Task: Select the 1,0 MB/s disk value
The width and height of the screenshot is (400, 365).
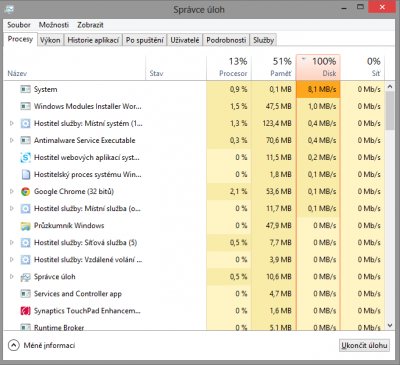Action: (322, 106)
